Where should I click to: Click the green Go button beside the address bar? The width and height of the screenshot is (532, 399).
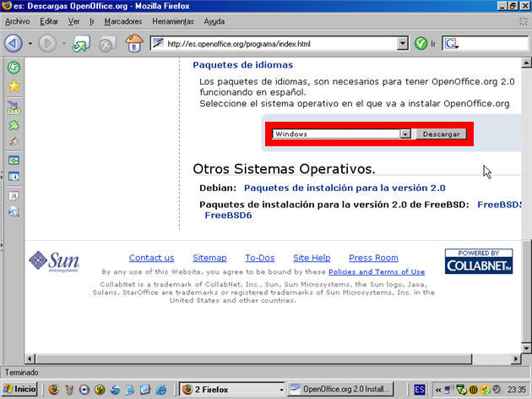tap(421, 43)
